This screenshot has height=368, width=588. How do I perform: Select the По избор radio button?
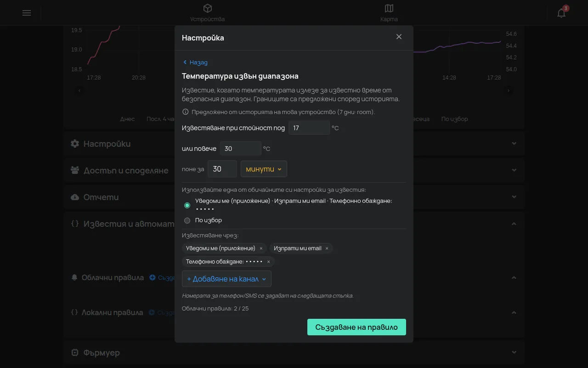pos(187,220)
